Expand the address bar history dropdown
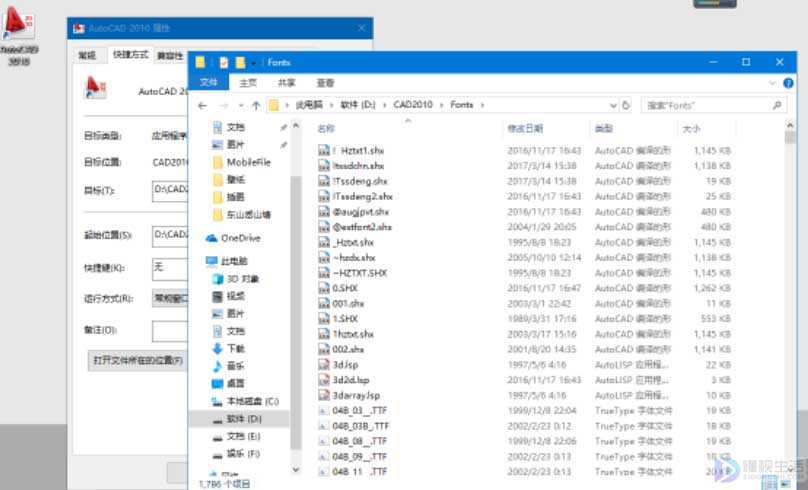Viewport: 808px width, 490px height. tap(613, 106)
